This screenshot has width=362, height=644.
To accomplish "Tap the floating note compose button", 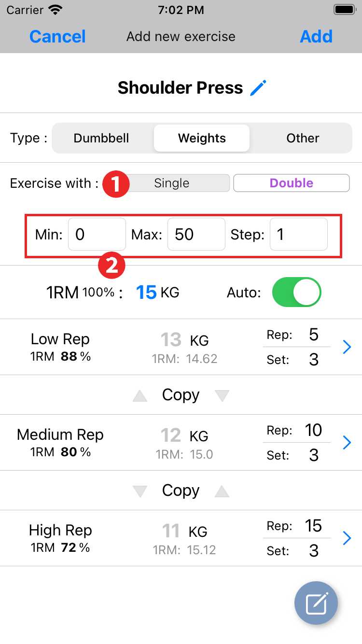I will pos(316,603).
